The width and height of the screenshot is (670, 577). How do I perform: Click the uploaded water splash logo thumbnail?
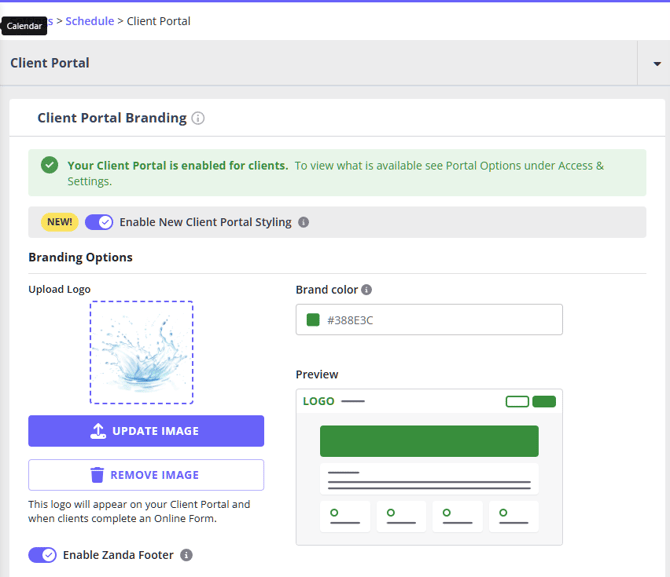tap(141, 353)
